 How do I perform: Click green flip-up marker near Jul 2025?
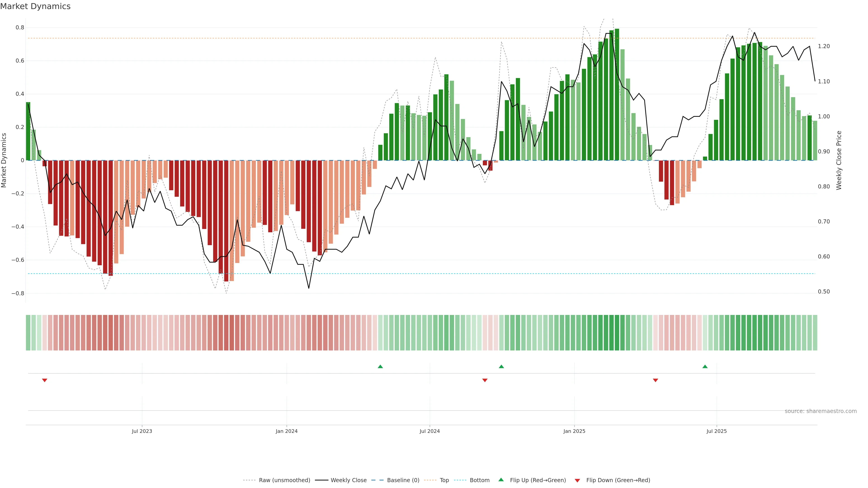[x=705, y=366]
